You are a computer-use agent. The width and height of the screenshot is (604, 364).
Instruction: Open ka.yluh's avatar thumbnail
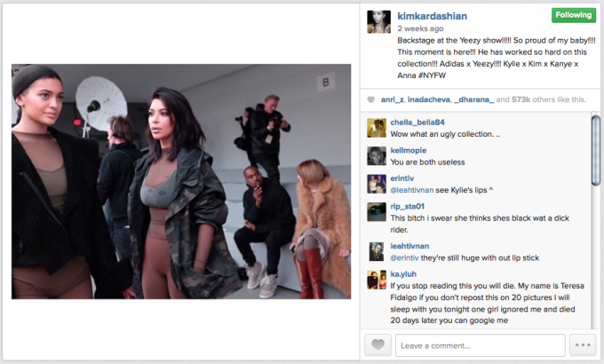(377, 280)
